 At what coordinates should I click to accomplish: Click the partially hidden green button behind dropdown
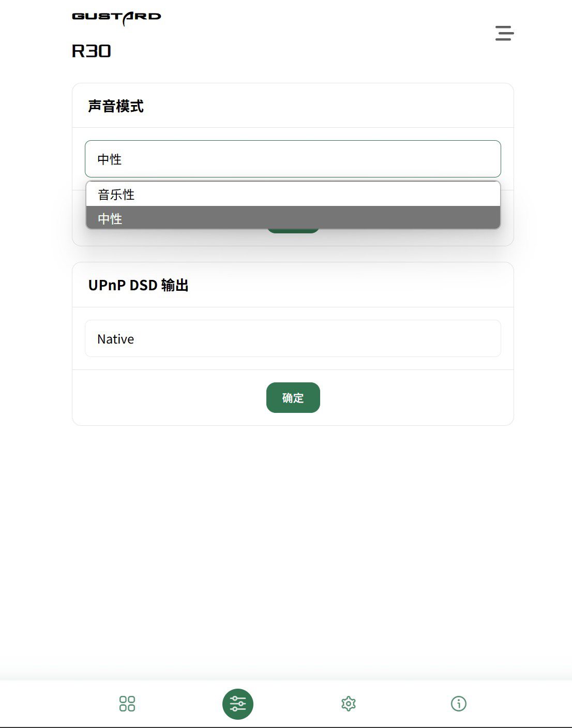pyautogui.click(x=293, y=231)
